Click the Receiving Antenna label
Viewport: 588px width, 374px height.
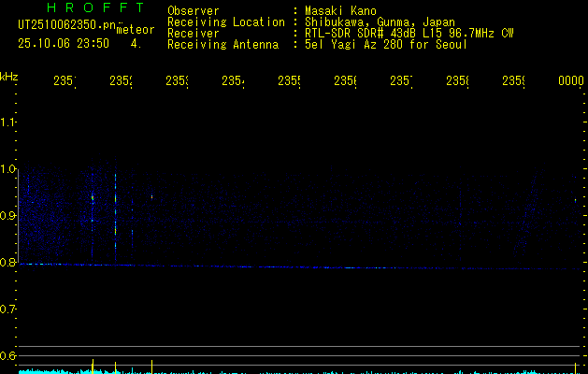click(x=223, y=45)
